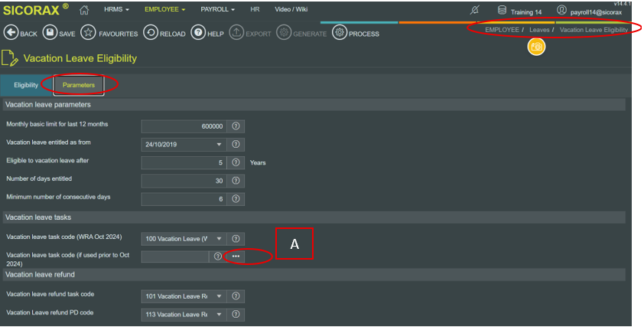This screenshot has height=327, width=644.
Task: Open the PAYROLL dropdown menu
Action: point(218,9)
